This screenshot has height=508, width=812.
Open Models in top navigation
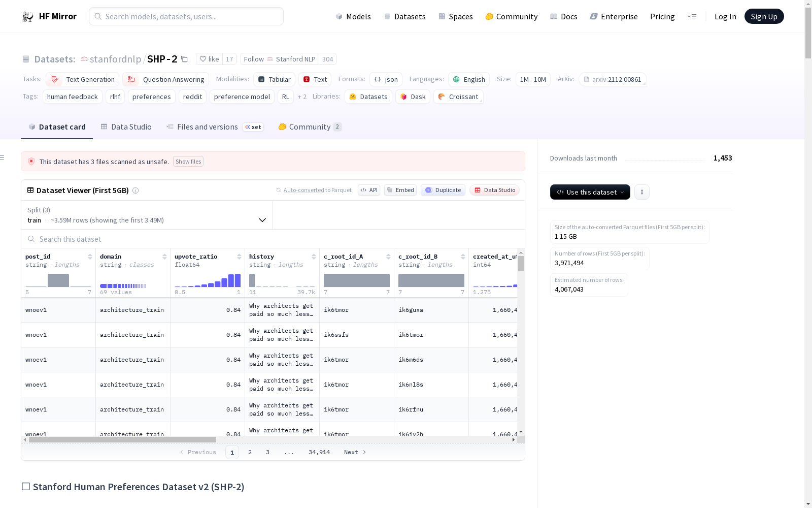(353, 17)
